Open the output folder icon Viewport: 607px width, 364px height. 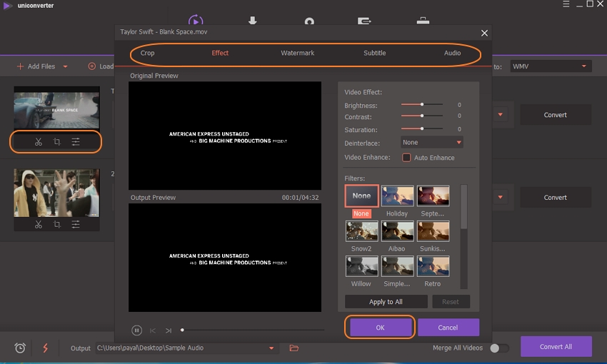pos(294,348)
